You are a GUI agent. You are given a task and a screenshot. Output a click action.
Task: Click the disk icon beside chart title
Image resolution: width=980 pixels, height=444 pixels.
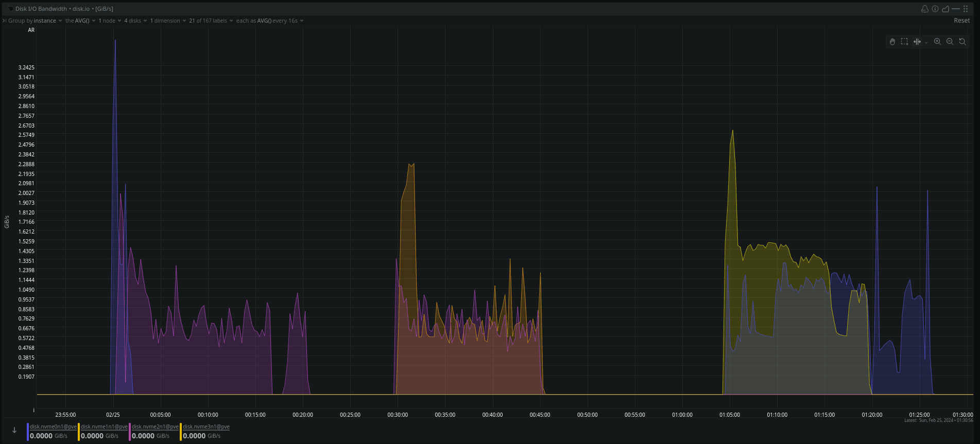click(10, 9)
